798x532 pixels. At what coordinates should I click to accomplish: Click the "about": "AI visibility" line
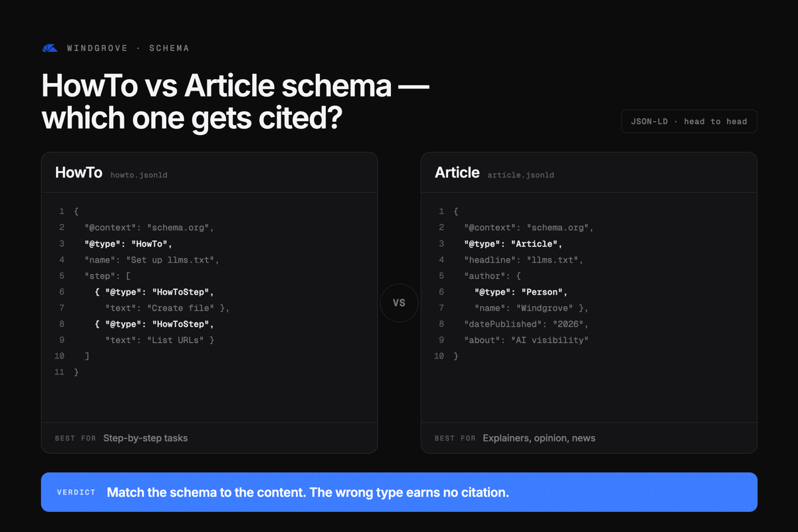click(526, 340)
